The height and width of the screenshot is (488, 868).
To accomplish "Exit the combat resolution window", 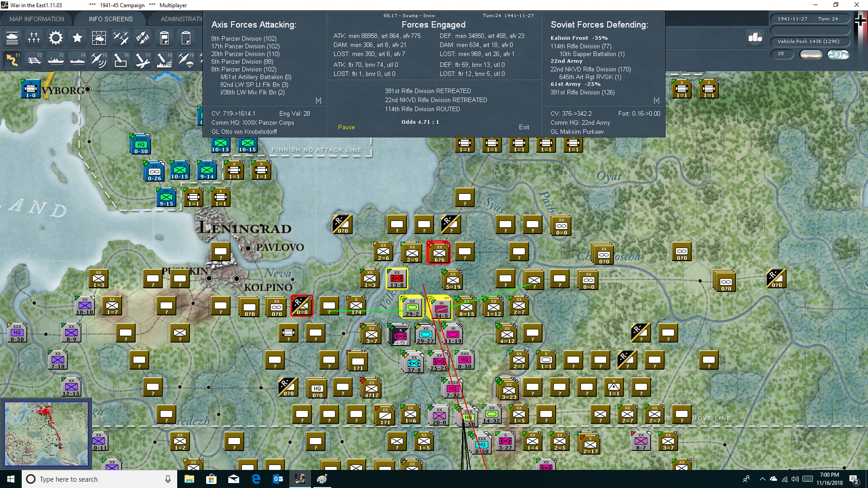I will (524, 127).
